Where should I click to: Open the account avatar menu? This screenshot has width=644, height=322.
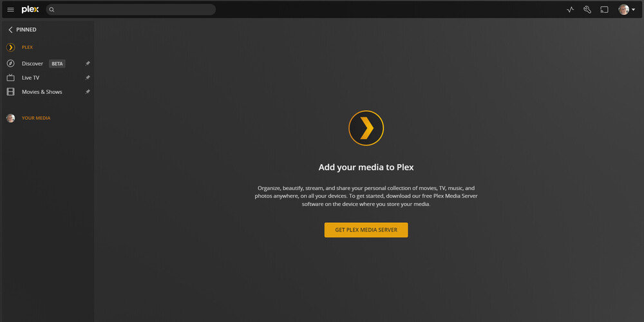coord(627,10)
